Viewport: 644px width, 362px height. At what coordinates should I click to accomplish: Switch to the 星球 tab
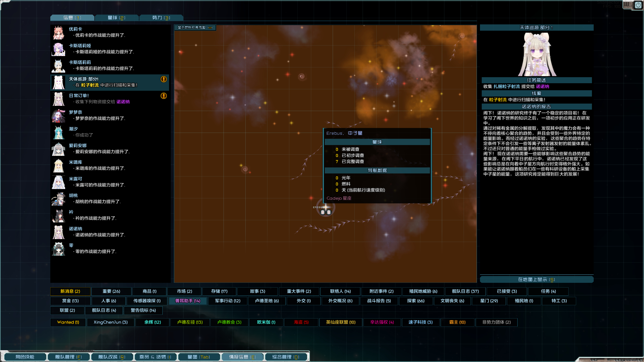click(x=116, y=18)
